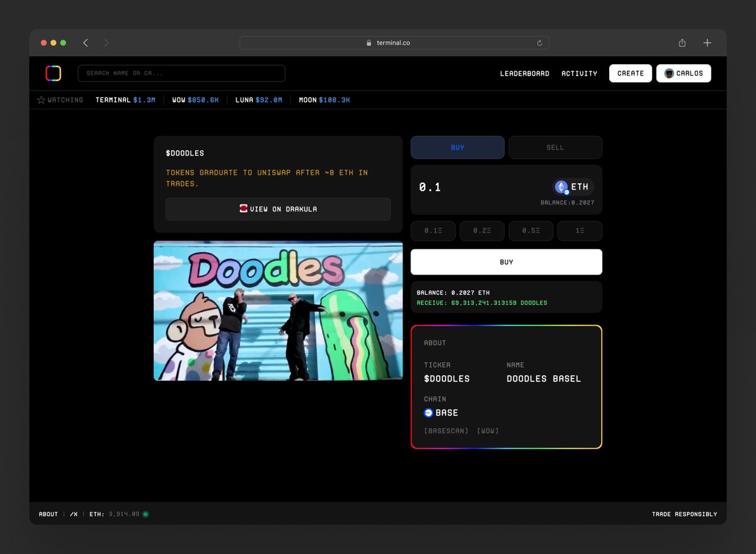Click the tokens graduate to Uniswap notice
The width and height of the screenshot is (756, 554).
point(266,178)
